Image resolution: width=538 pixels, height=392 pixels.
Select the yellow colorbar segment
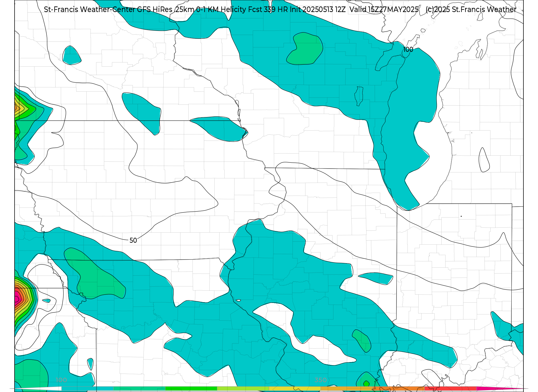295,389
